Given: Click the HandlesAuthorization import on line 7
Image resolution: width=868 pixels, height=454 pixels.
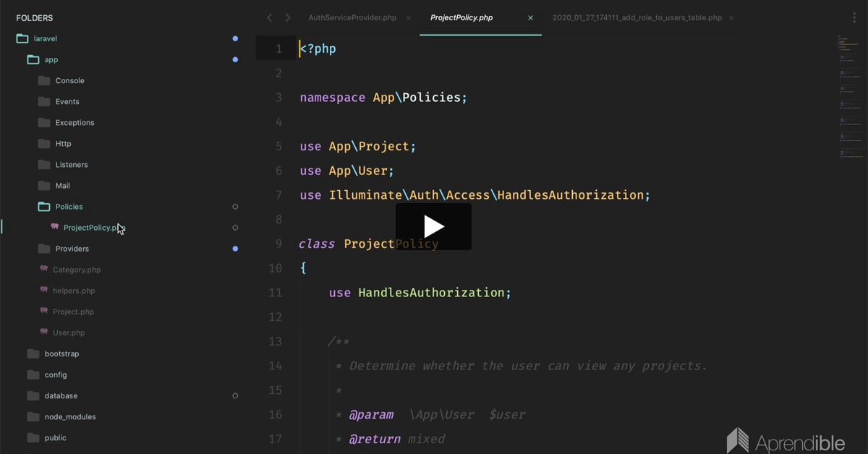Looking at the screenshot, I should tap(475, 195).
